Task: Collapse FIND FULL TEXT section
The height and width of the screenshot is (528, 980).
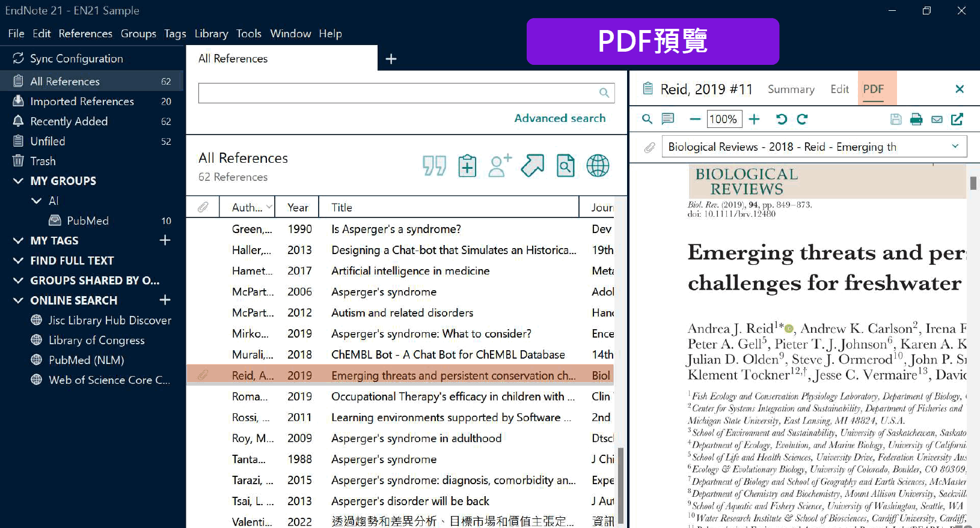Action: (18, 261)
